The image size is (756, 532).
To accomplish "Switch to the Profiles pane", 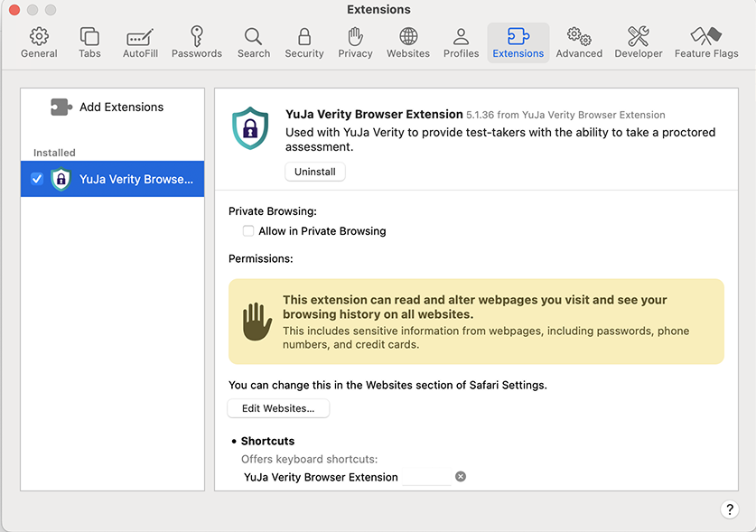I will (461, 43).
